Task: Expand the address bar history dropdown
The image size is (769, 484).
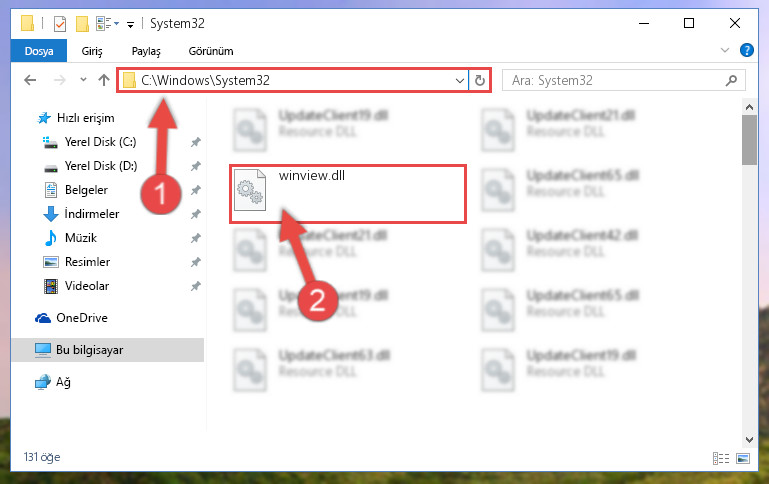Action: [x=460, y=80]
